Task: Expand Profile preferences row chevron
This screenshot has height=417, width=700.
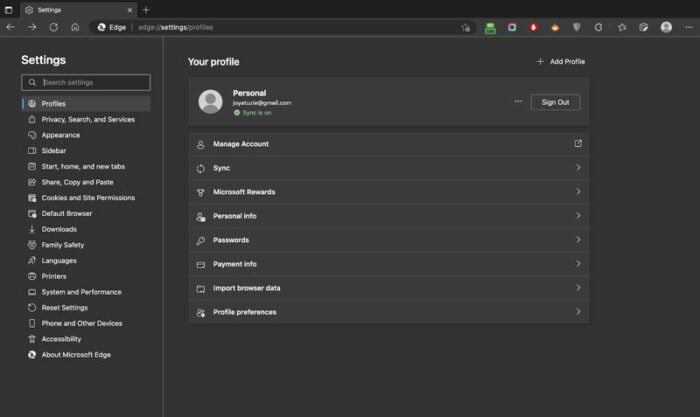Action: pos(578,312)
